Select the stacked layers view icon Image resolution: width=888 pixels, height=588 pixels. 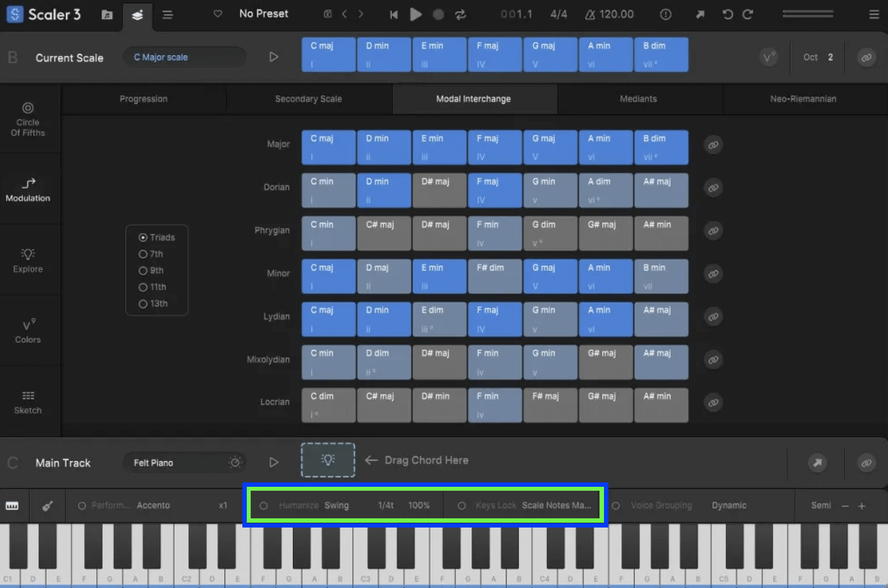click(x=138, y=15)
